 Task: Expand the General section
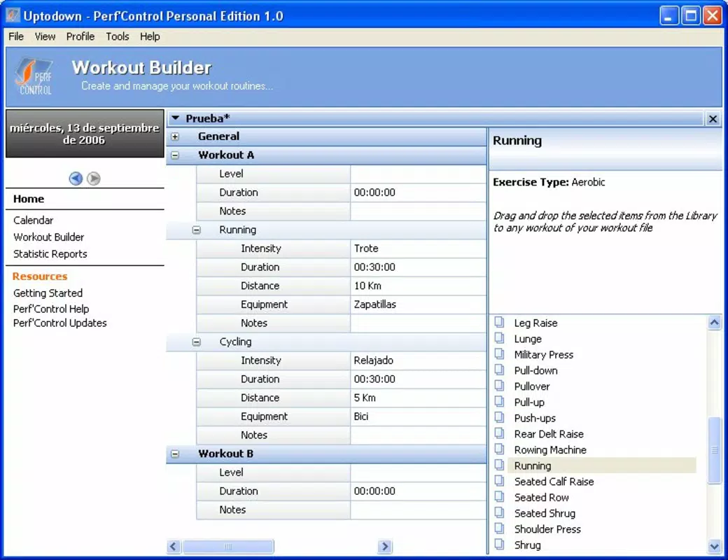pos(175,136)
